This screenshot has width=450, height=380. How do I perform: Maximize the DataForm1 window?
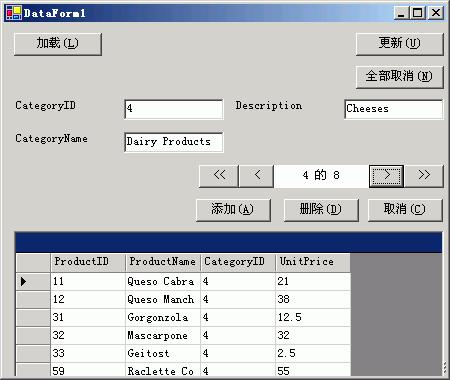tap(417, 13)
